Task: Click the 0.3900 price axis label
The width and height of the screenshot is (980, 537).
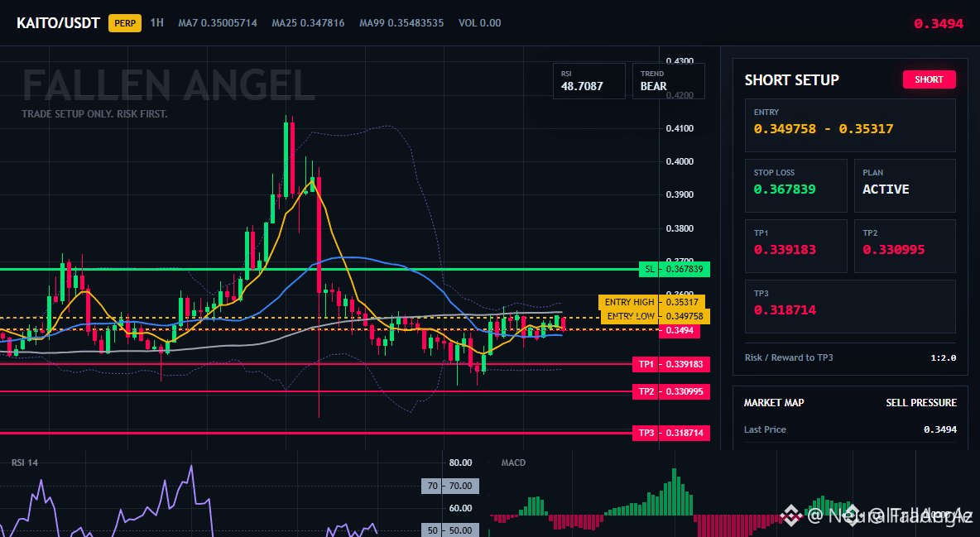Action: point(680,194)
